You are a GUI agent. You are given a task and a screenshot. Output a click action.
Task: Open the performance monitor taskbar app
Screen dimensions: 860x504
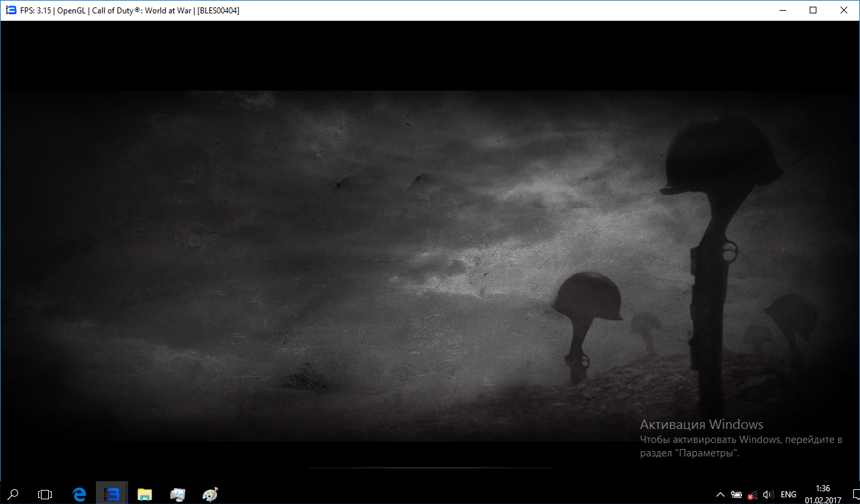[x=178, y=494]
